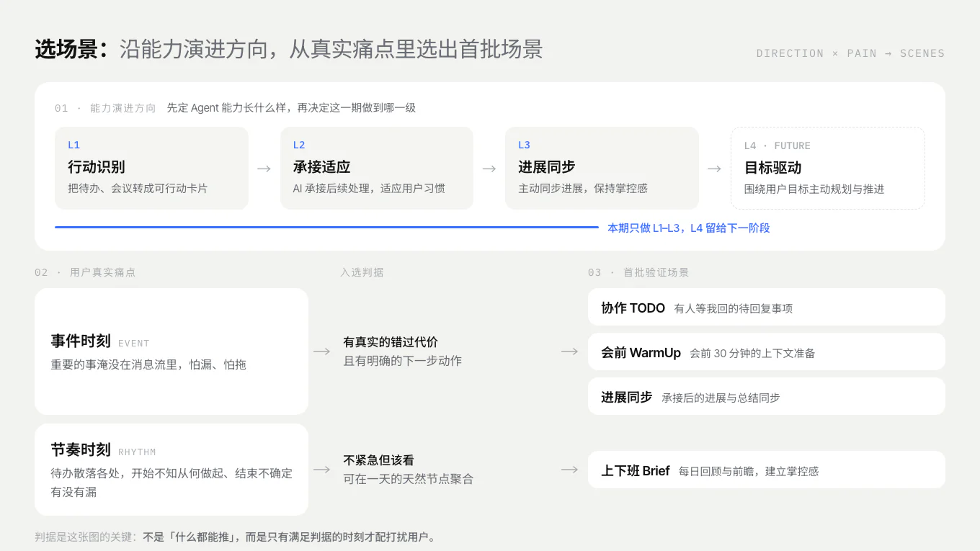980x551 pixels.
Task: Click the label 02 · 用户真实痛点
Action: tap(85, 272)
